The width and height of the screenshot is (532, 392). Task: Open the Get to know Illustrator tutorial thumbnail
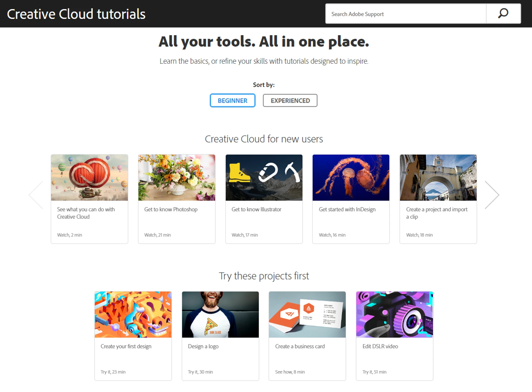264,178
